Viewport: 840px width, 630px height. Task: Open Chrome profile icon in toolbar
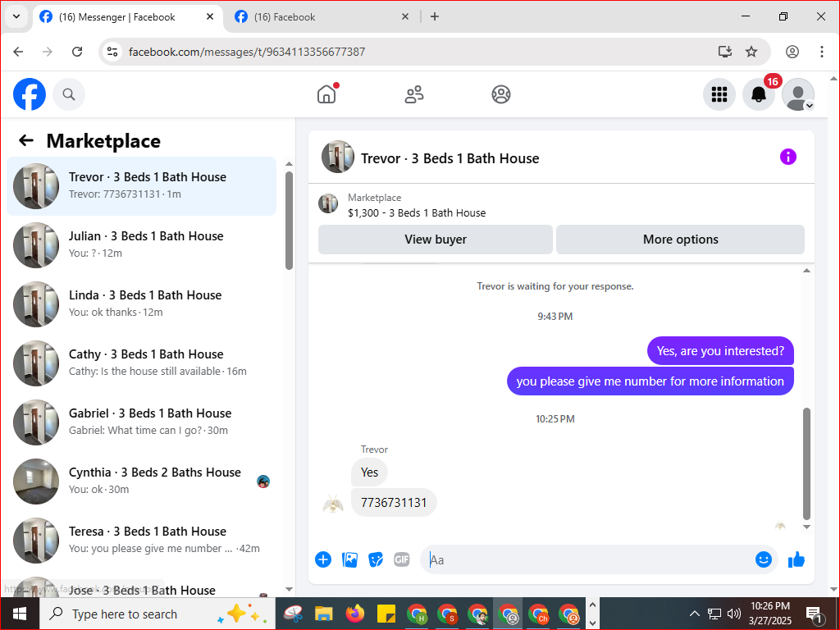[792, 52]
